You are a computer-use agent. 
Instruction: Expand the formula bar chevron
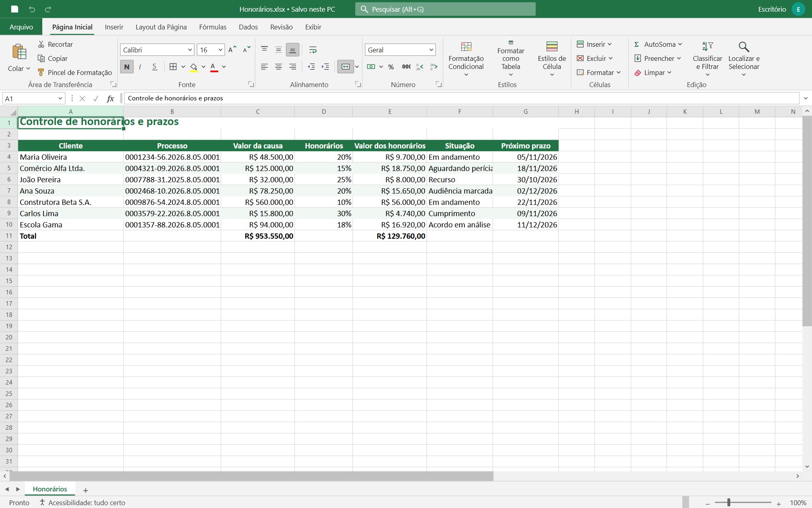click(x=806, y=98)
